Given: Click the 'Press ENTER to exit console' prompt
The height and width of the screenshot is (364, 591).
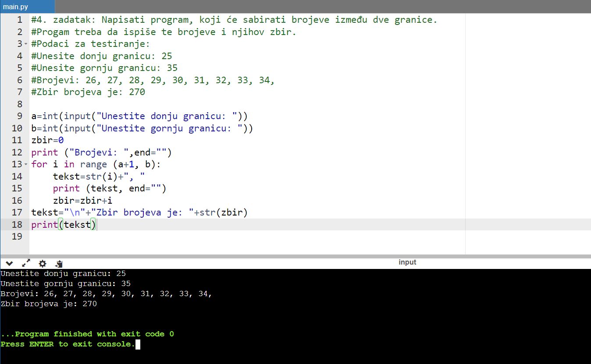Looking at the screenshot, I should (68, 344).
